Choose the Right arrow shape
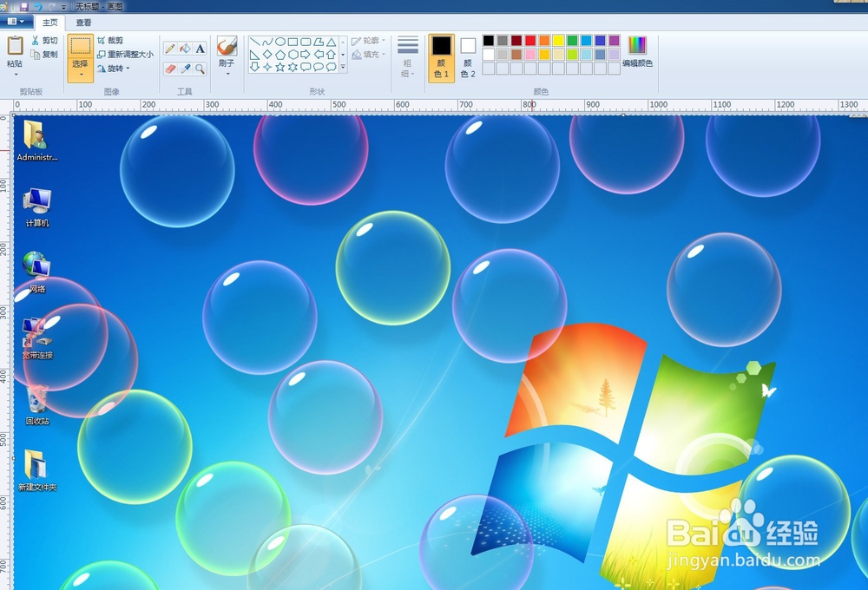The height and width of the screenshot is (590, 868). click(x=306, y=55)
